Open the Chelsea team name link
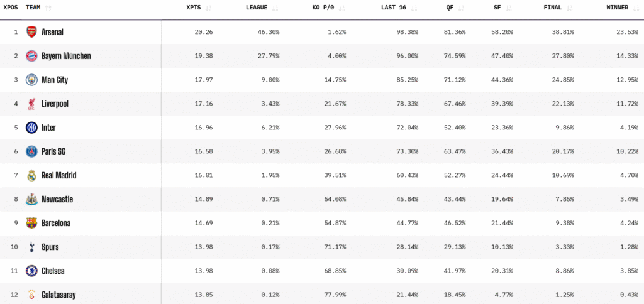Screen dimensions: 644x304 pyautogui.click(x=53, y=271)
